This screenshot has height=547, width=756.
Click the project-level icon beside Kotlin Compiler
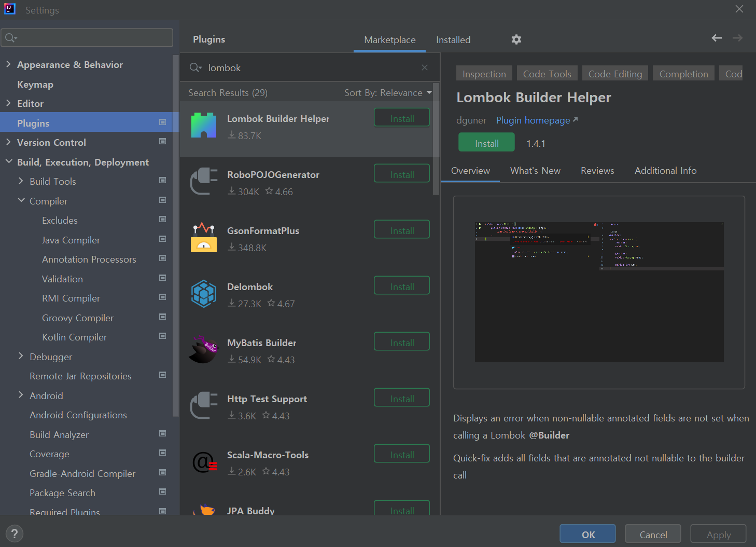(x=162, y=336)
